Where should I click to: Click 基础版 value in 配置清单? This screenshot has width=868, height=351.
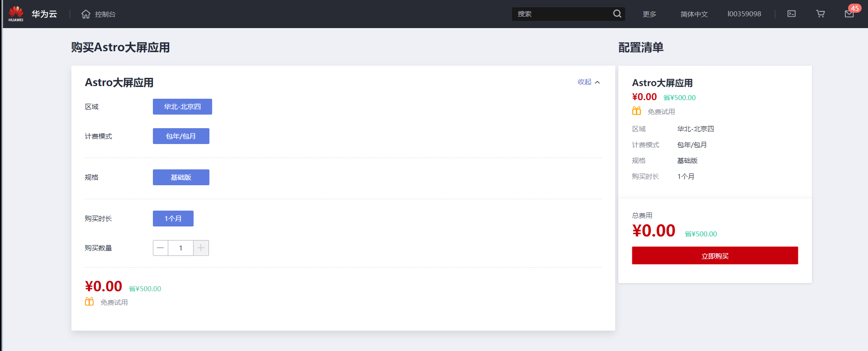click(x=688, y=160)
